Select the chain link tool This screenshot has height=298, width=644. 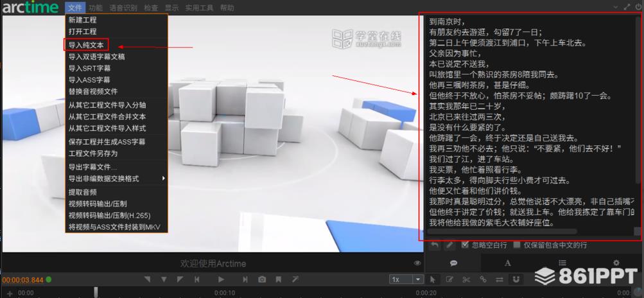point(483,279)
